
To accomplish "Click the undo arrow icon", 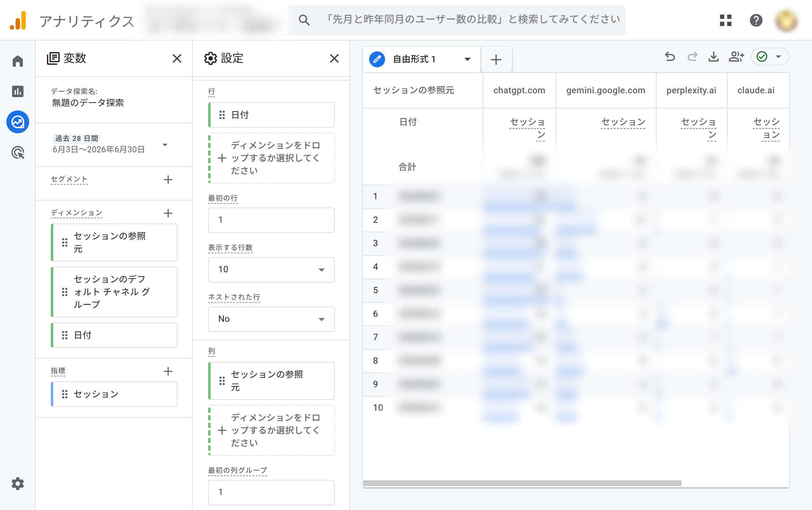I will coord(670,57).
